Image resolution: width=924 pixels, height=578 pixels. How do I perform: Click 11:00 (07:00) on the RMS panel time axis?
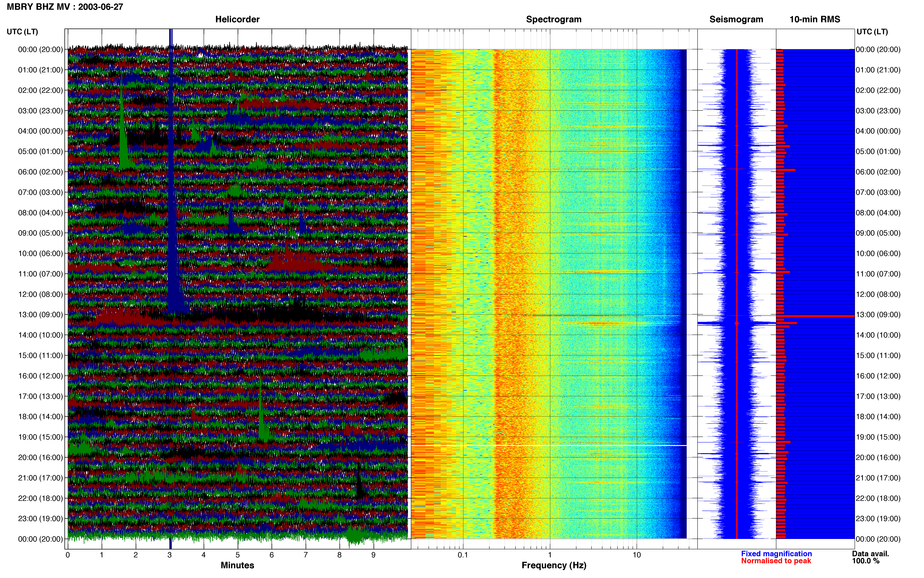pyautogui.click(x=878, y=274)
